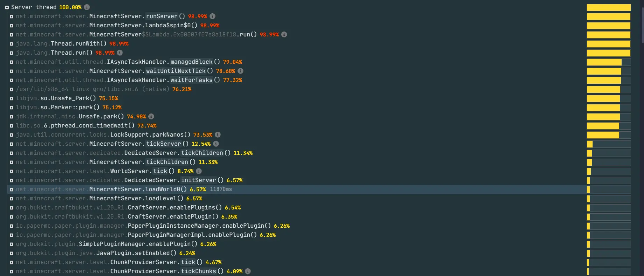644x276 pixels.
Task: Expand MinecraftServer.loadLevel() node
Action: (12, 199)
